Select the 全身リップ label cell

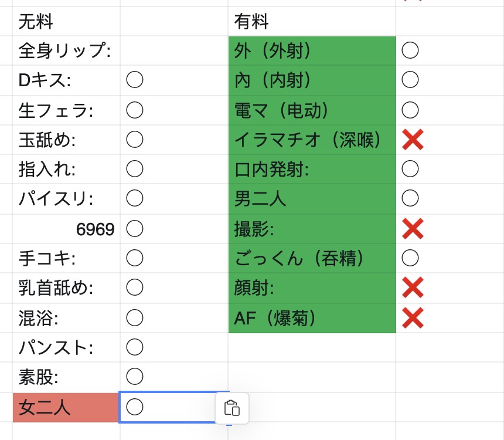66,50
